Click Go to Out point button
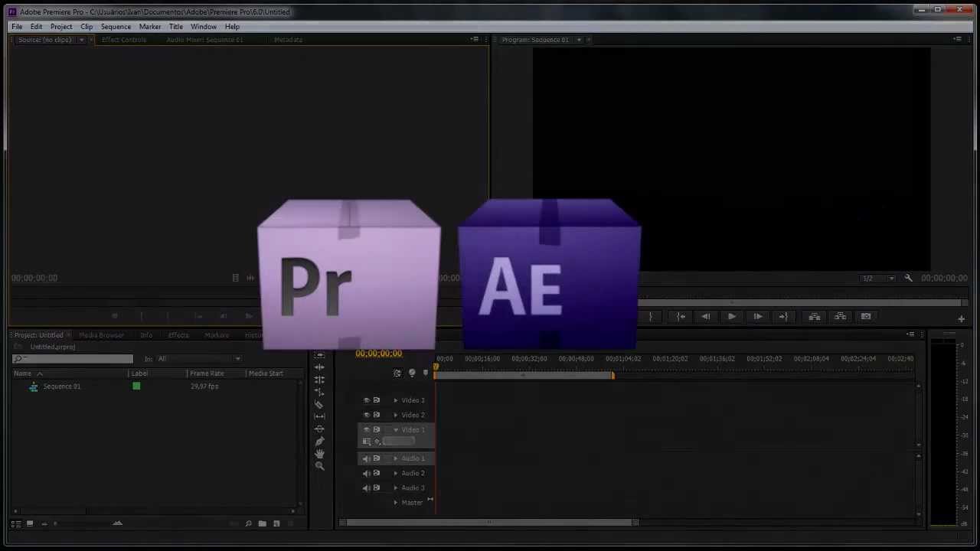Image resolution: width=980 pixels, height=551 pixels. [x=782, y=316]
